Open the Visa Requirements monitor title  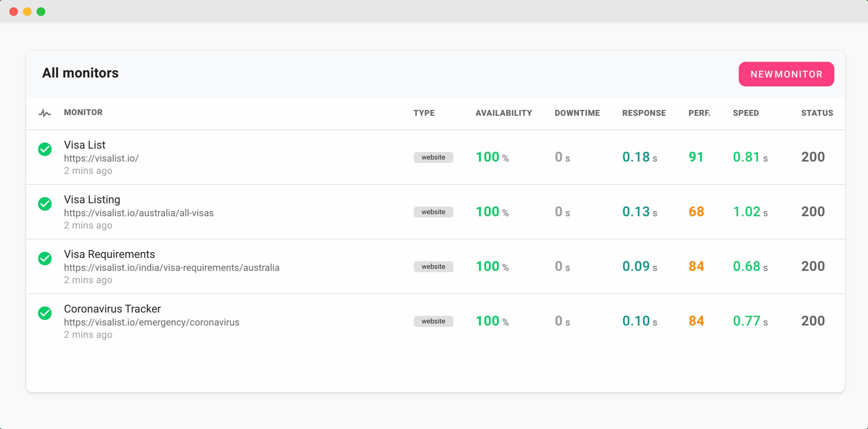[109, 254]
